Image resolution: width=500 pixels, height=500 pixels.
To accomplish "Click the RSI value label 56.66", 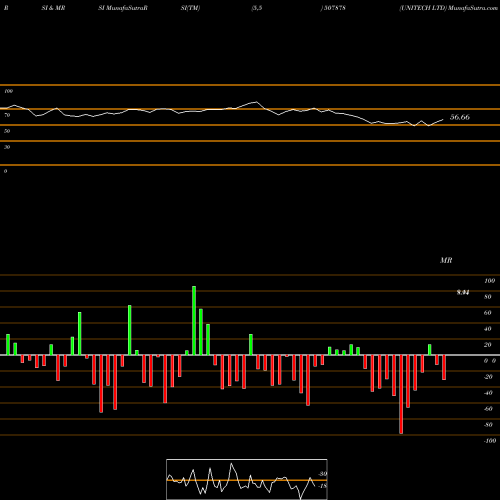I will [460, 117].
